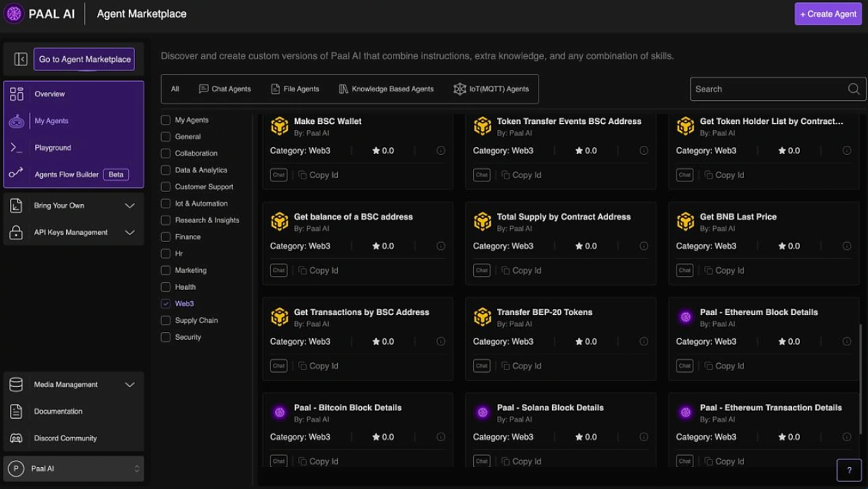Show info for Make BSC Wallet
Image resolution: width=868 pixels, height=489 pixels.
pyautogui.click(x=441, y=151)
